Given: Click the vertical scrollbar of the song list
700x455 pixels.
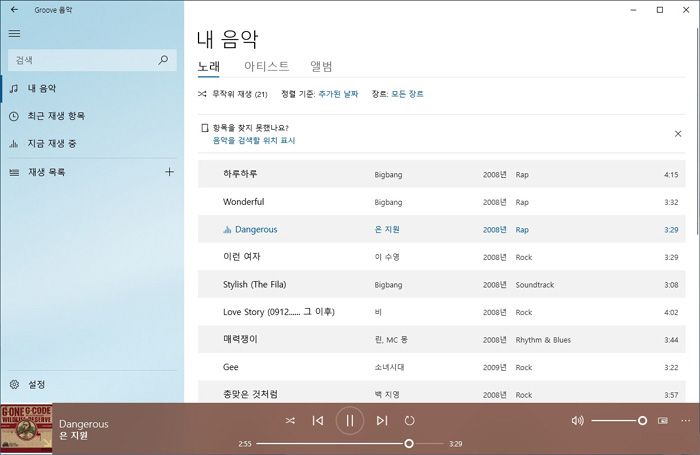Looking at the screenshot, I should tap(696, 129).
